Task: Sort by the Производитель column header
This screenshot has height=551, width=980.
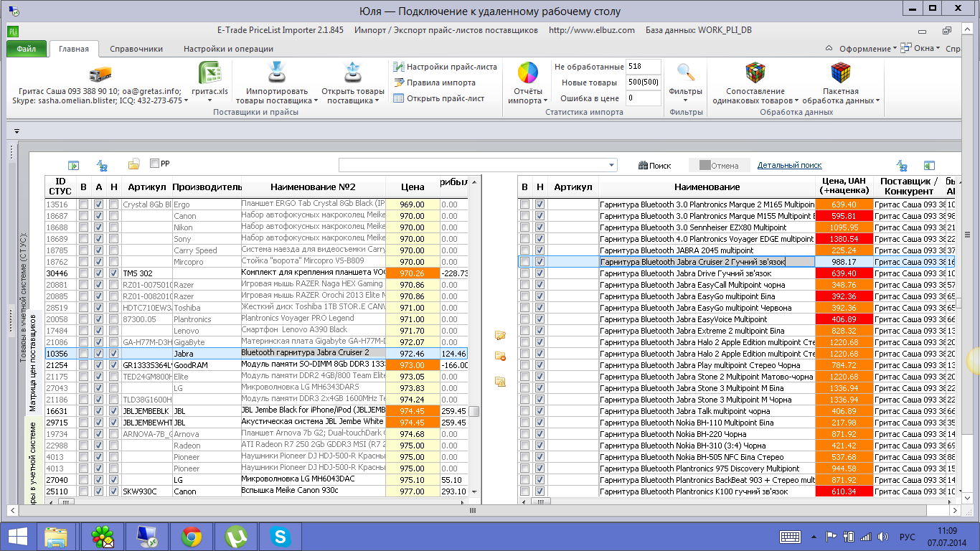Action: pos(207,187)
